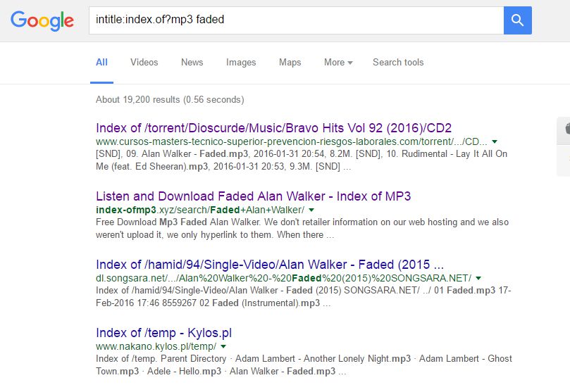Expand the arrow next to www.nakano.kylos.pl URL

pyautogui.click(x=223, y=346)
